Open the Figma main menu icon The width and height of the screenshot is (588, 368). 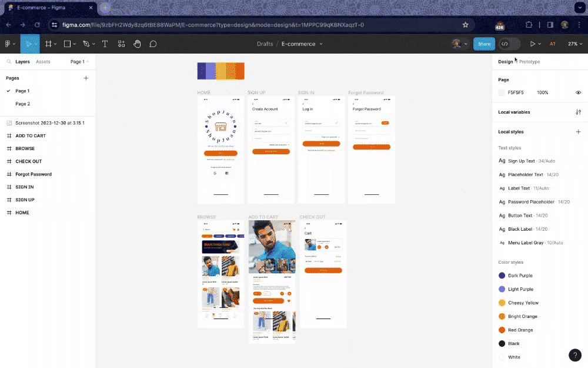click(x=8, y=44)
